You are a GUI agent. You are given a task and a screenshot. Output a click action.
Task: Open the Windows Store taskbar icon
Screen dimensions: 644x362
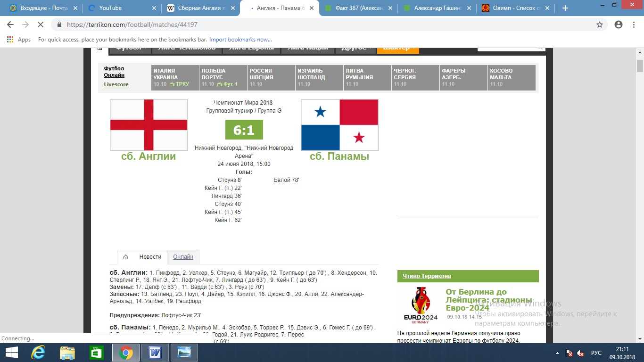[96, 353]
